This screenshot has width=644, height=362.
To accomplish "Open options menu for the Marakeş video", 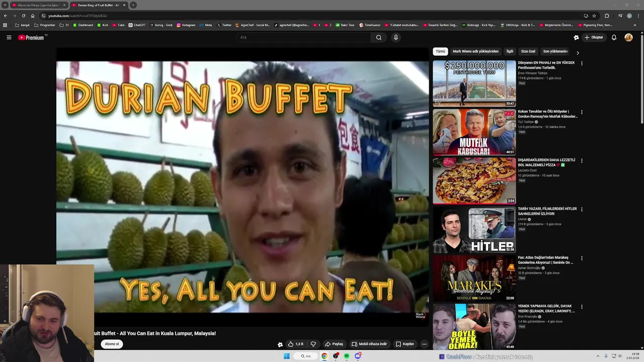I will (x=582, y=258).
